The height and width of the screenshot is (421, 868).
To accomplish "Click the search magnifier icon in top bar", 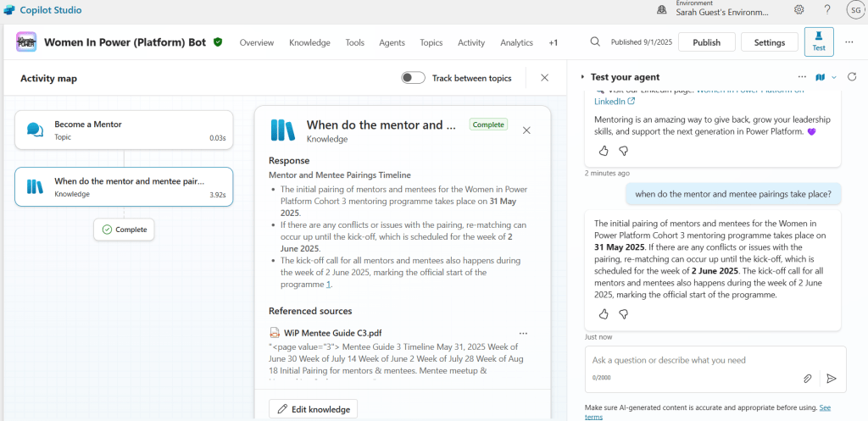I will pyautogui.click(x=595, y=42).
